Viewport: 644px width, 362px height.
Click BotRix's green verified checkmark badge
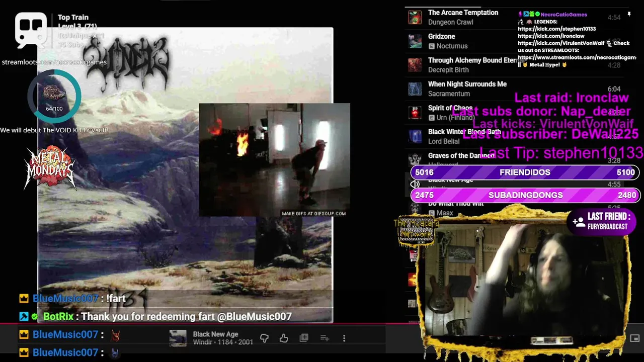click(x=35, y=317)
